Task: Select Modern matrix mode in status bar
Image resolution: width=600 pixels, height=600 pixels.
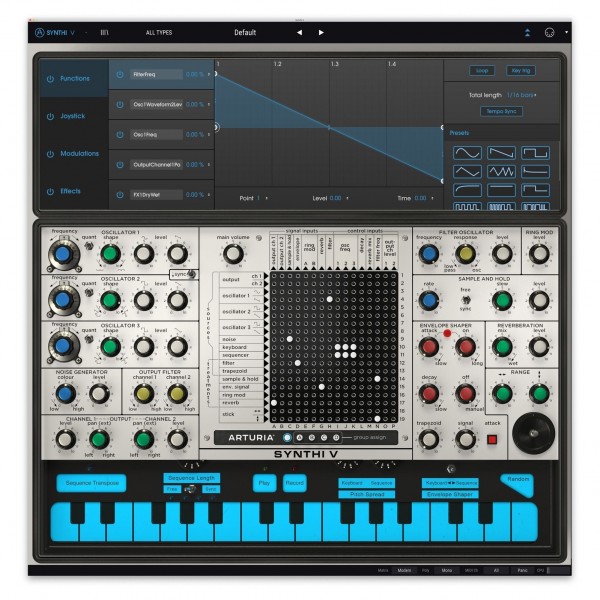Action: coord(404,570)
